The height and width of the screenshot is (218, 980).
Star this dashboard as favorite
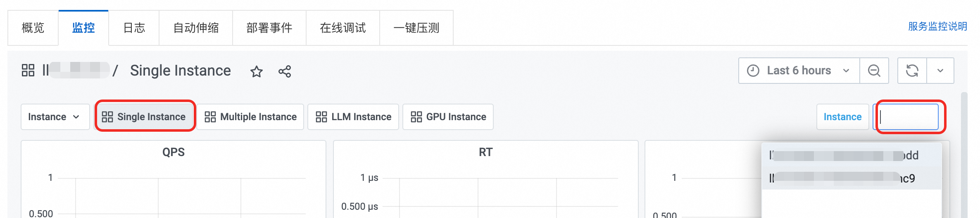click(257, 71)
